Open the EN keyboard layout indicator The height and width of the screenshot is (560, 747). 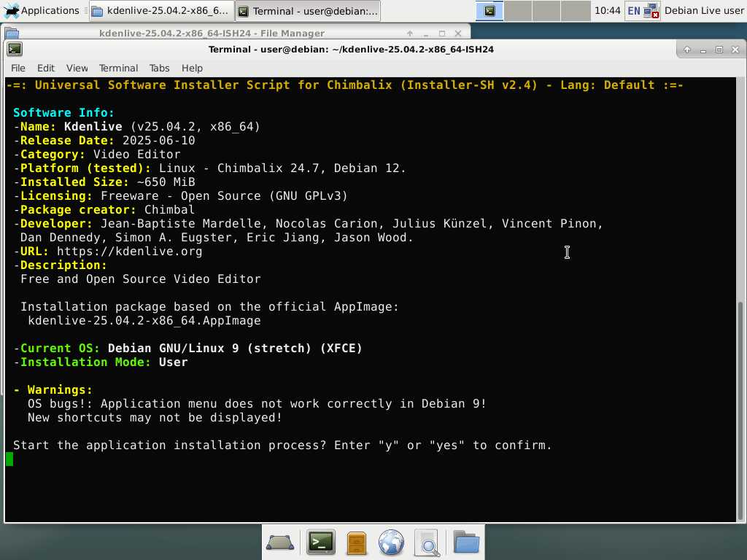point(634,10)
